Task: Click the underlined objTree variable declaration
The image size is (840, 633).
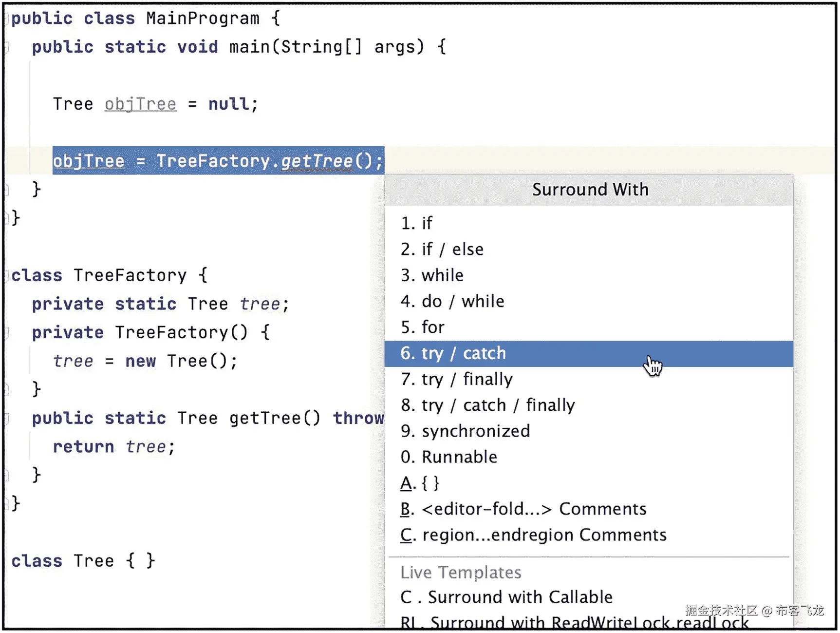Action: 140,104
